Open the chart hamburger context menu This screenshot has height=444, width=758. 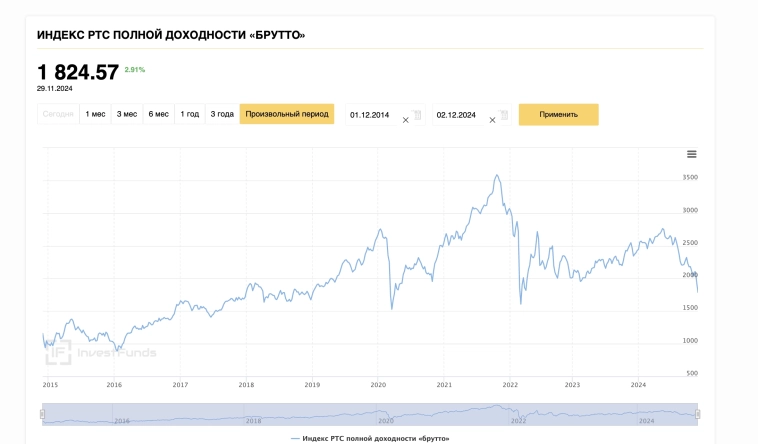pyautogui.click(x=691, y=154)
